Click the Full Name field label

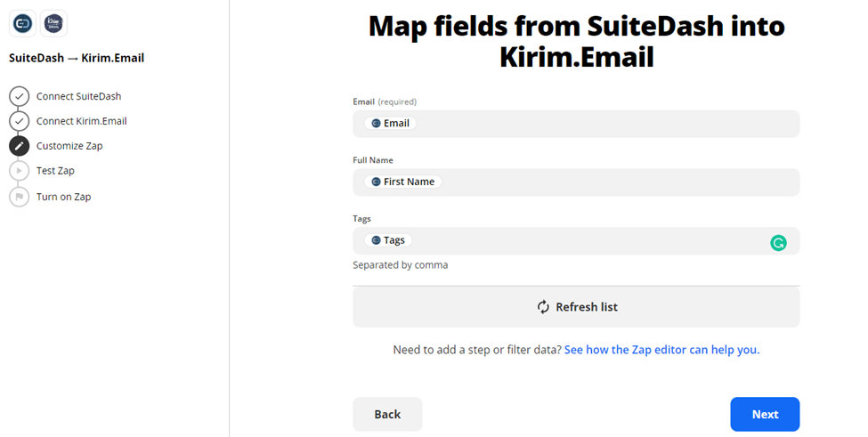[x=373, y=160]
